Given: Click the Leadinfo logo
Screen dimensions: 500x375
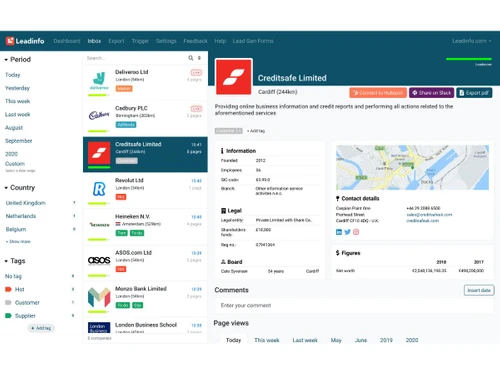Looking at the screenshot, I should (x=25, y=41).
